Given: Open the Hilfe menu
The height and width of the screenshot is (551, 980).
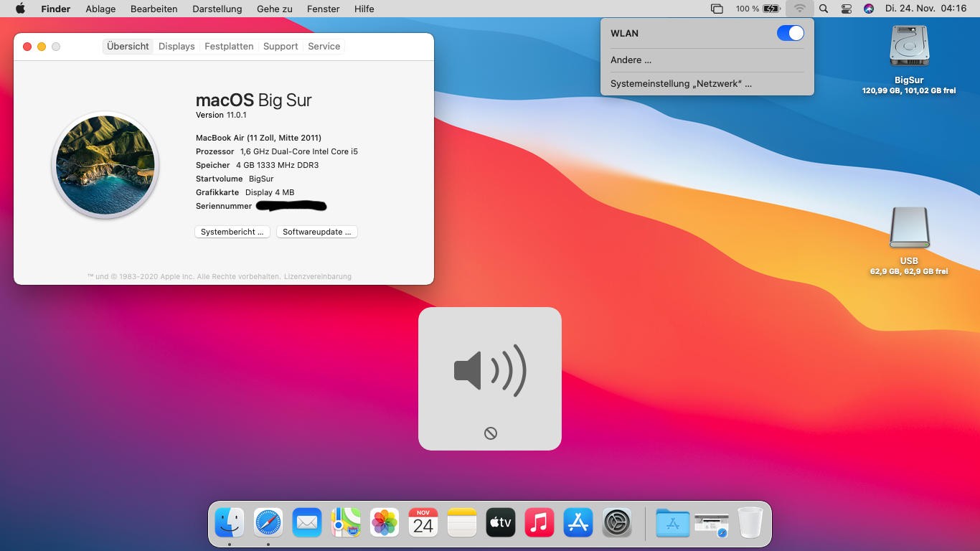Looking at the screenshot, I should [x=364, y=9].
